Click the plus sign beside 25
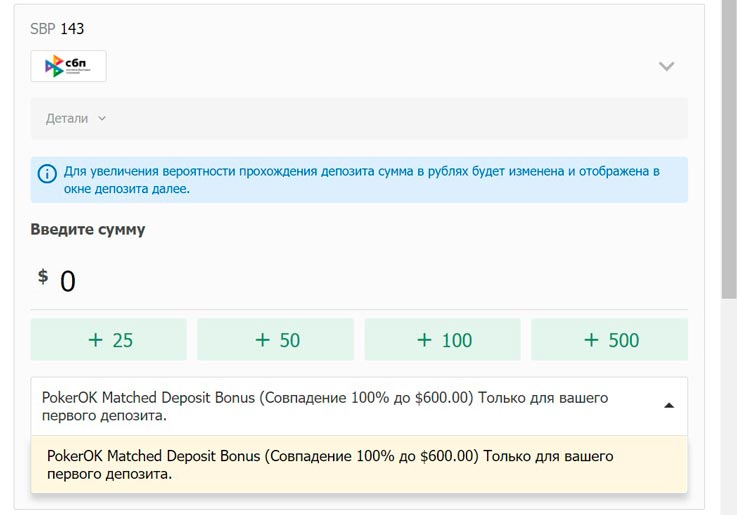 pyautogui.click(x=96, y=340)
